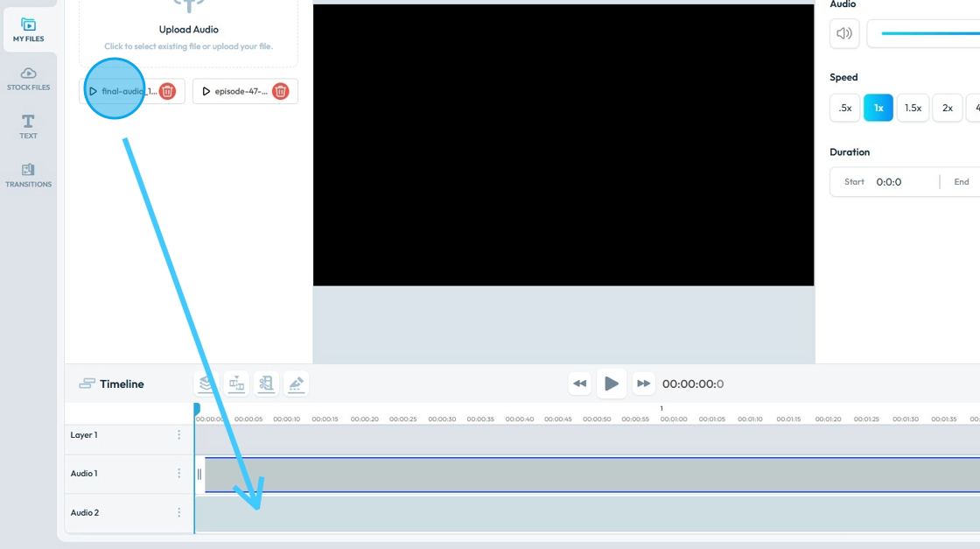Delete the final-audio file with its trash icon
This screenshot has width=980, height=549.
(167, 91)
